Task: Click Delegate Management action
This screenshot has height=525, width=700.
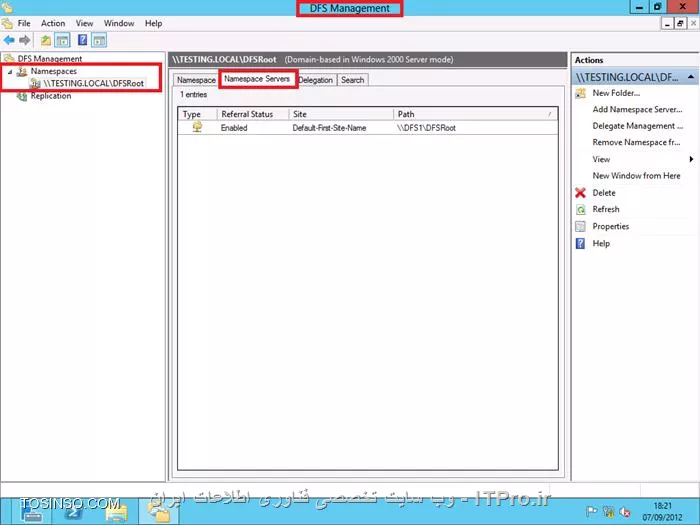Action: point(638,126)
